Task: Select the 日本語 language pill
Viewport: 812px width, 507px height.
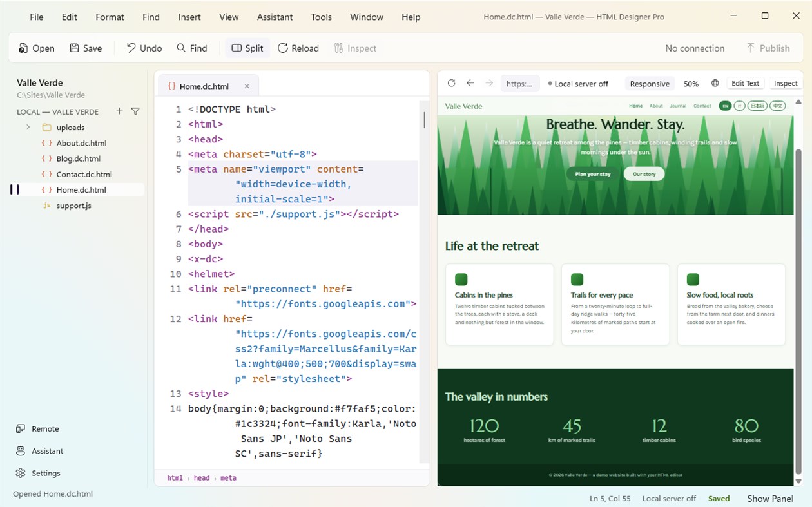Action: [x=757, y=106]
